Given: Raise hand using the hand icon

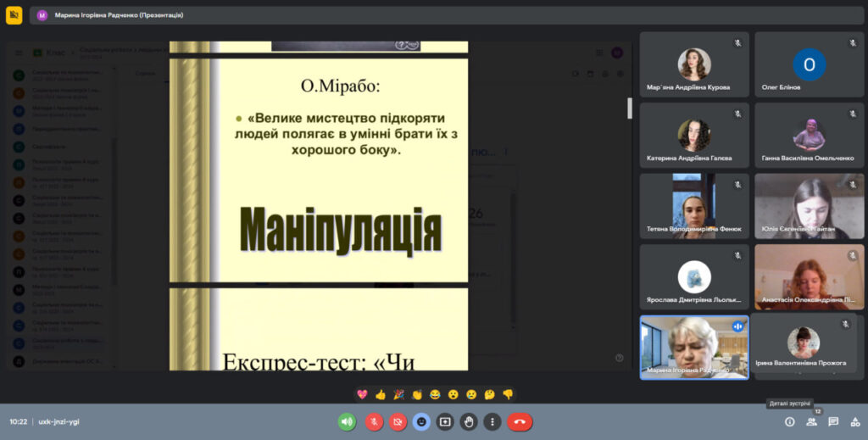Looking at the screenshot, I should pos(469,421).
